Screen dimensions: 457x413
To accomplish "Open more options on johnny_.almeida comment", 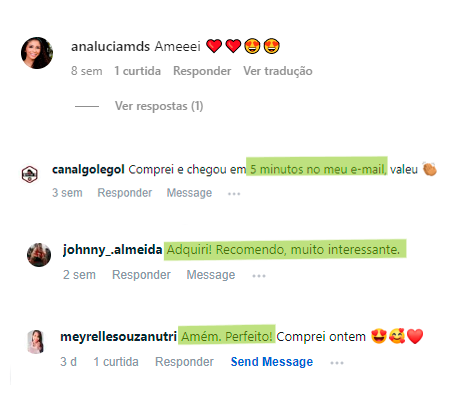I will 259,276.
